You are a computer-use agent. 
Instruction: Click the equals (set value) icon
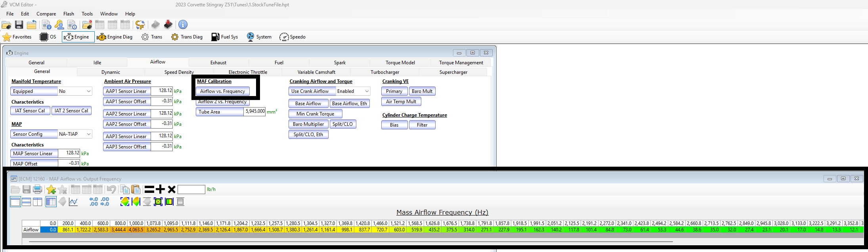pos(149,189)
